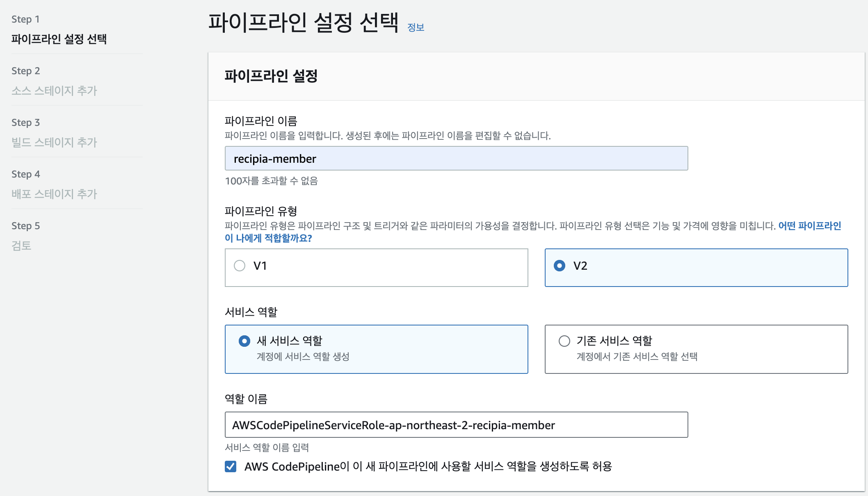Toggle the V2 radio inside its selection card
868x496 pixels.
click(x=560, y=266)
